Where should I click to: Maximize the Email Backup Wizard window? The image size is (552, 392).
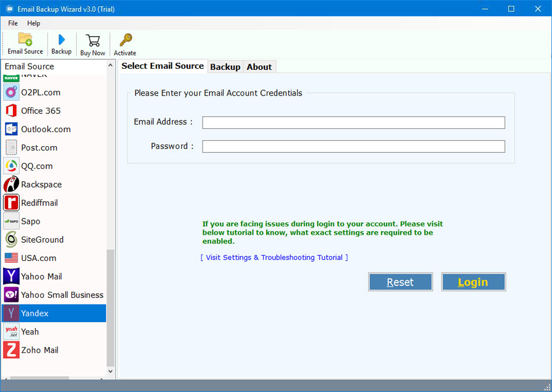[511, 9]
